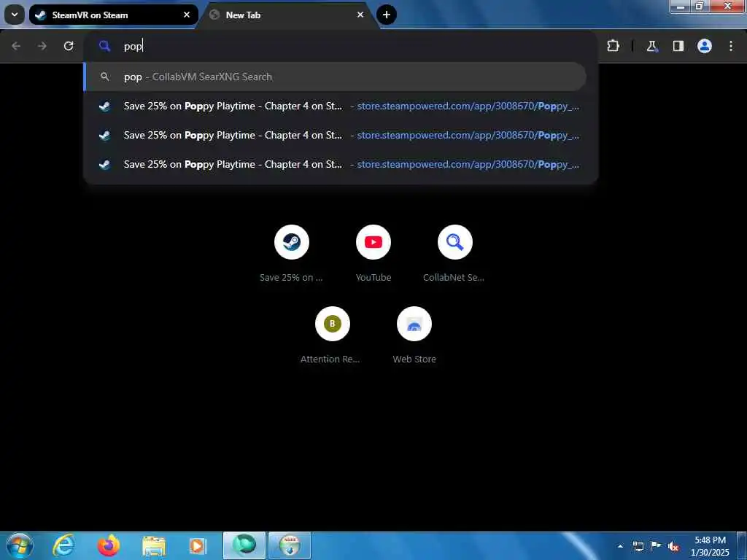This screenshot has width=747, height=560.
Task: Open the clock showing 5:48 PM
Action: [x=710, y=546]
